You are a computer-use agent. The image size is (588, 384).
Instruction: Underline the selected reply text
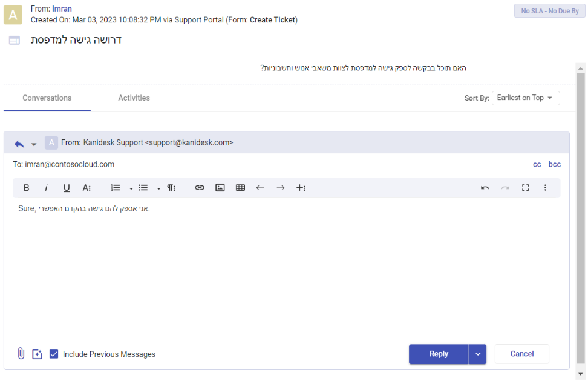click(67, 188)
